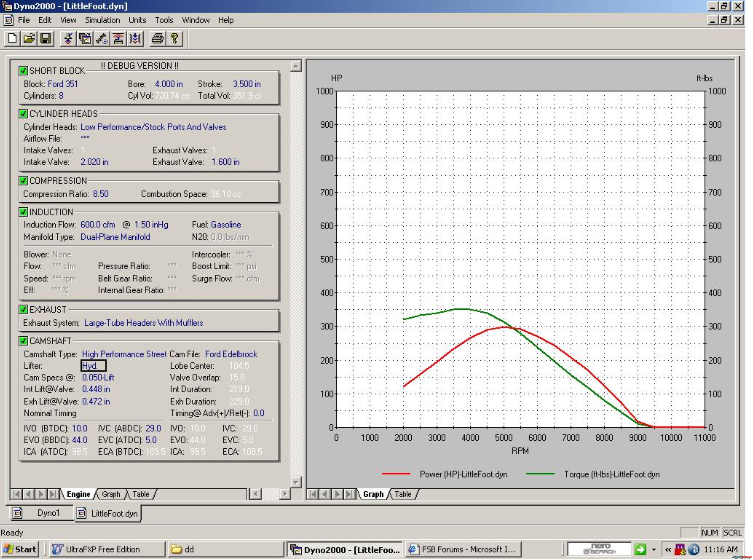The height and width of the screenshot is (560, 753).
Task: Click the green Torque legend line
Action: point(540,474)
